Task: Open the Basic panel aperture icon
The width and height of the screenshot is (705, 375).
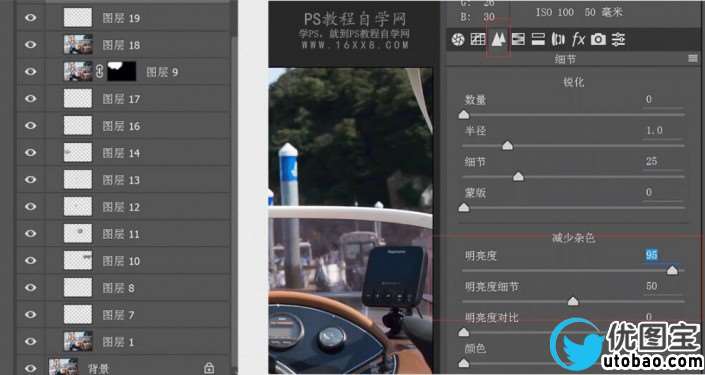Action: (x=458, y=40)
